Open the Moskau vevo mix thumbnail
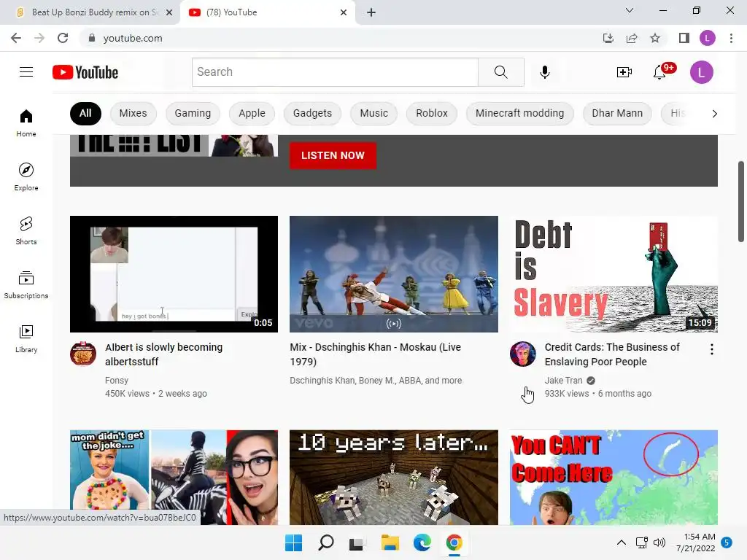The image size is (747, 560). tap(393, 274)
